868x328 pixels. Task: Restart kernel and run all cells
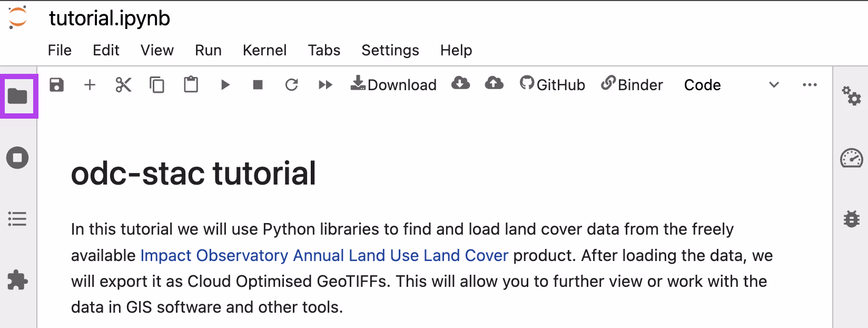click(x=325, y=85)
